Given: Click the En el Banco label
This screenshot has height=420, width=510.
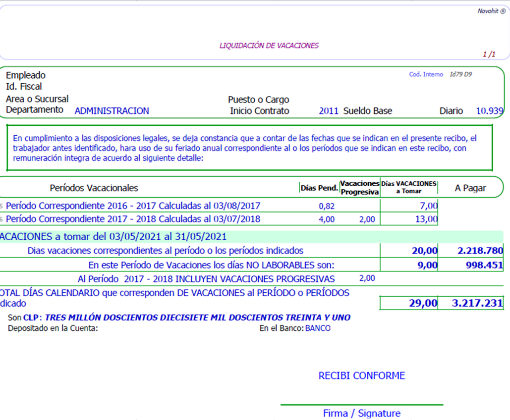Looking at the screenshot, I should point(282,328).
